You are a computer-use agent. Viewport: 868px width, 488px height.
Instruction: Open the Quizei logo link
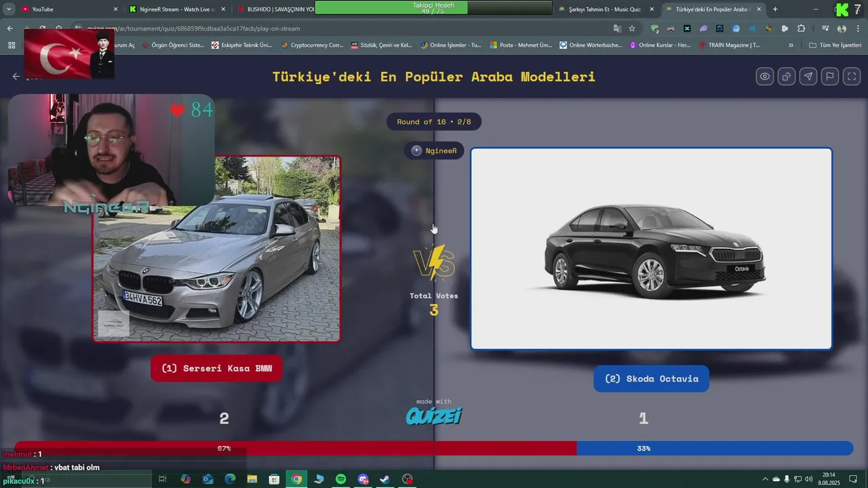(434, 415)
